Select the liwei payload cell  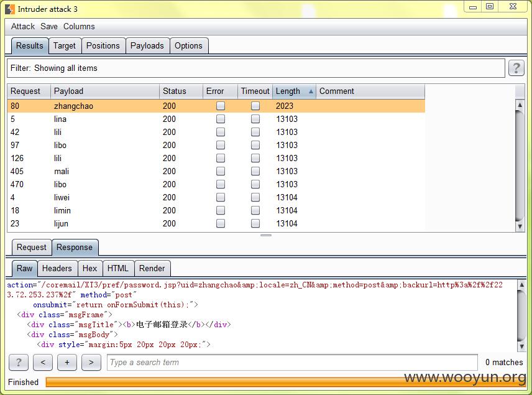pos(105,197)
